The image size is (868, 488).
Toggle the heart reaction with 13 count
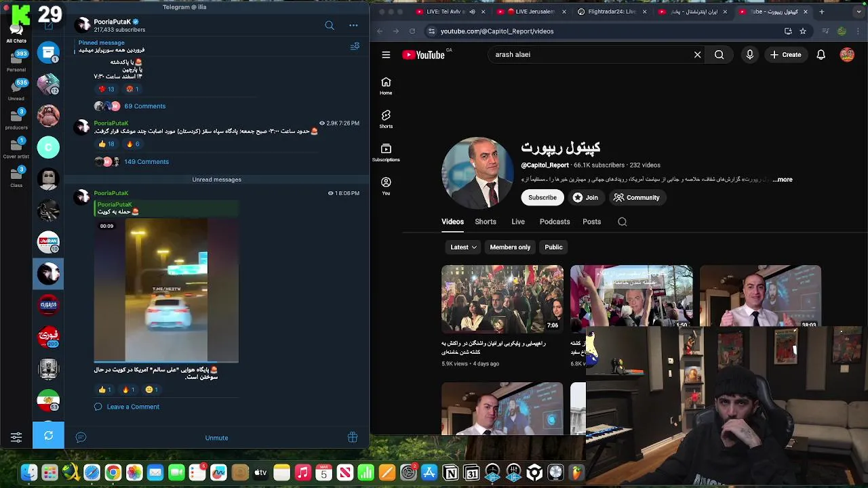pos(106,89)
